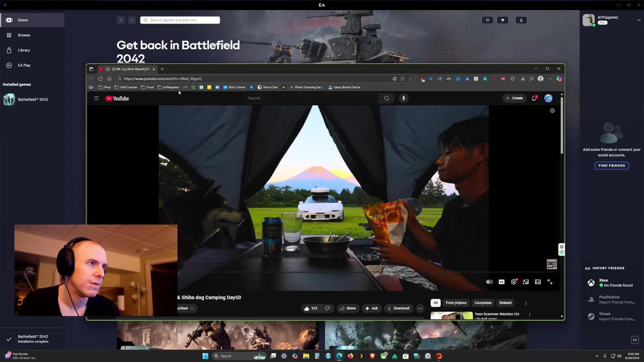Image resolution: width=644 pixels, height=362 pixels.
Task: Open YouTube notifications bell
Action: coord(534,98)
